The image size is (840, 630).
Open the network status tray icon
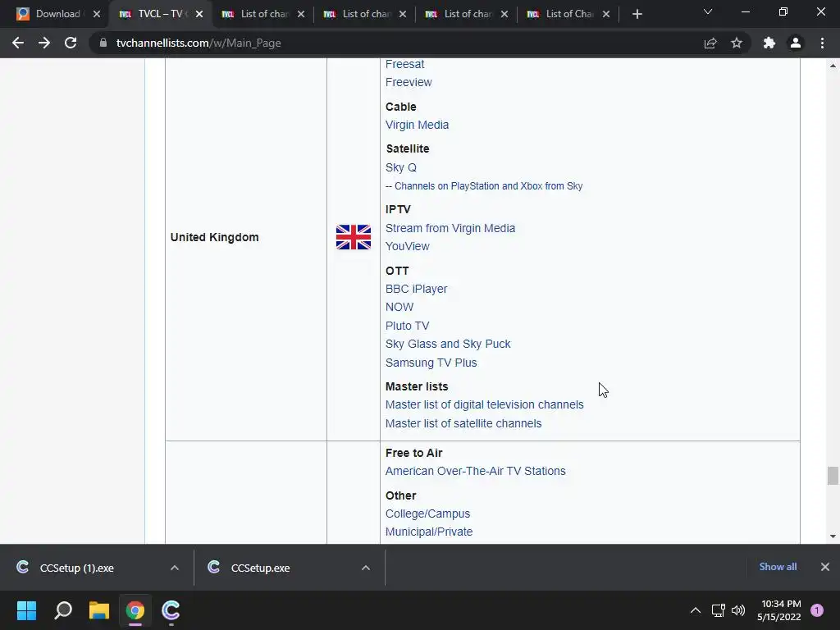coord(718,610)
